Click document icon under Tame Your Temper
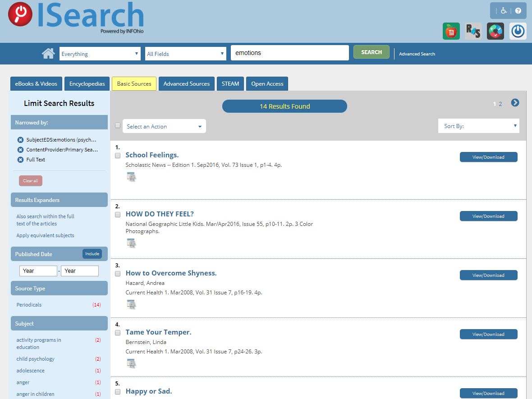 131,363
